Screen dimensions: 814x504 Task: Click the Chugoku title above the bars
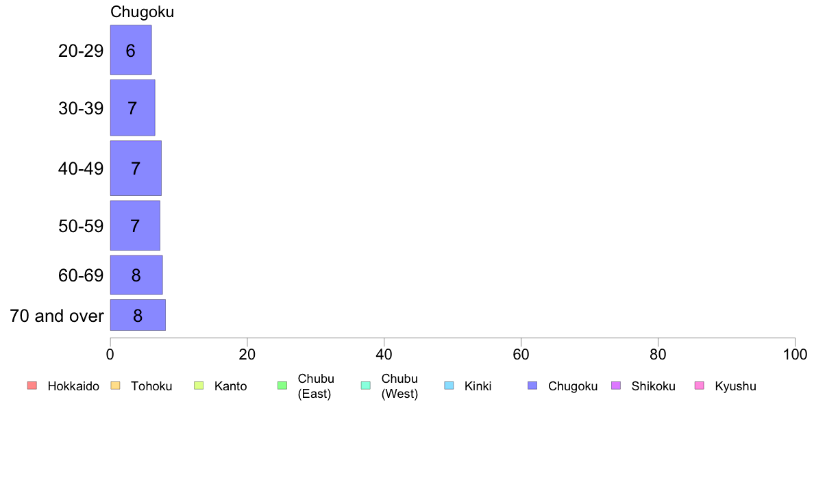coord(143,12)
